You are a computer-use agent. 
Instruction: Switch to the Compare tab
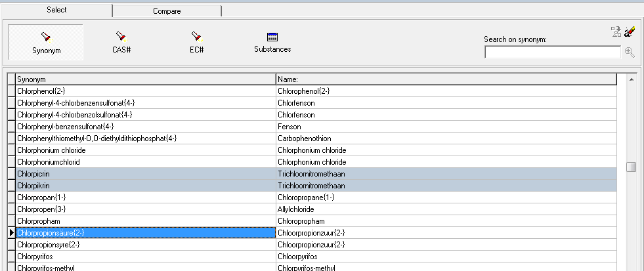(167, 11)
